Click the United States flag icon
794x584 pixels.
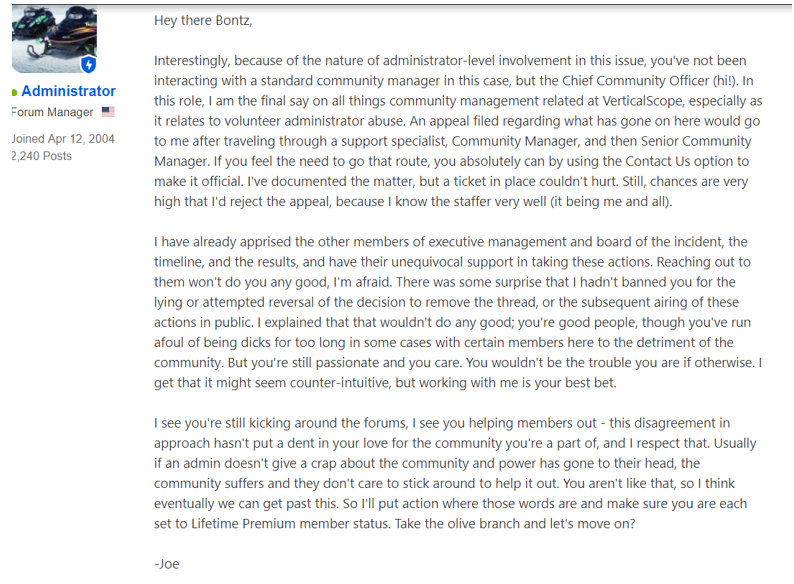point(108,111)
